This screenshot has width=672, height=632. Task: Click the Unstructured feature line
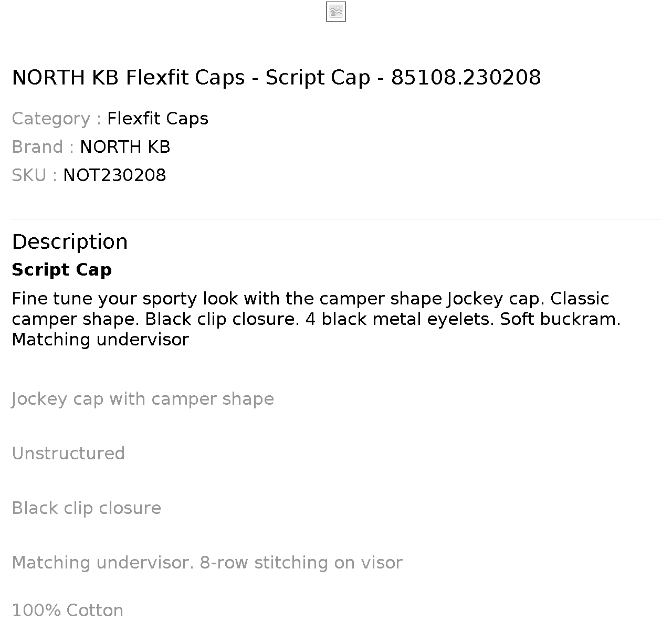(x=68, y=454)
